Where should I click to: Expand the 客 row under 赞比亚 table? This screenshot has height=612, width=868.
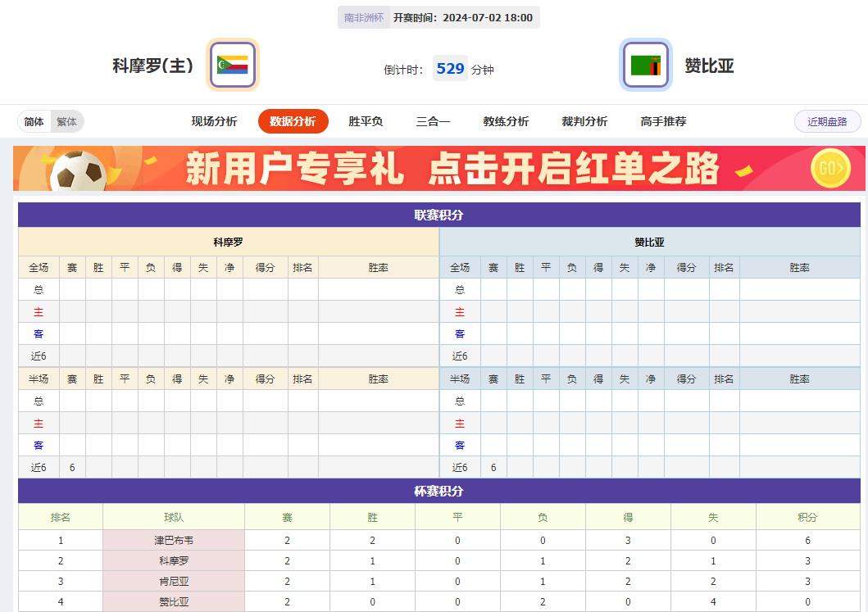click(x=459, y=333)
